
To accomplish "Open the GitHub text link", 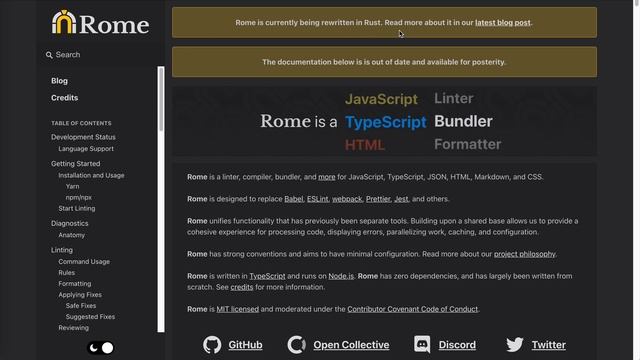I will point(245,345).
